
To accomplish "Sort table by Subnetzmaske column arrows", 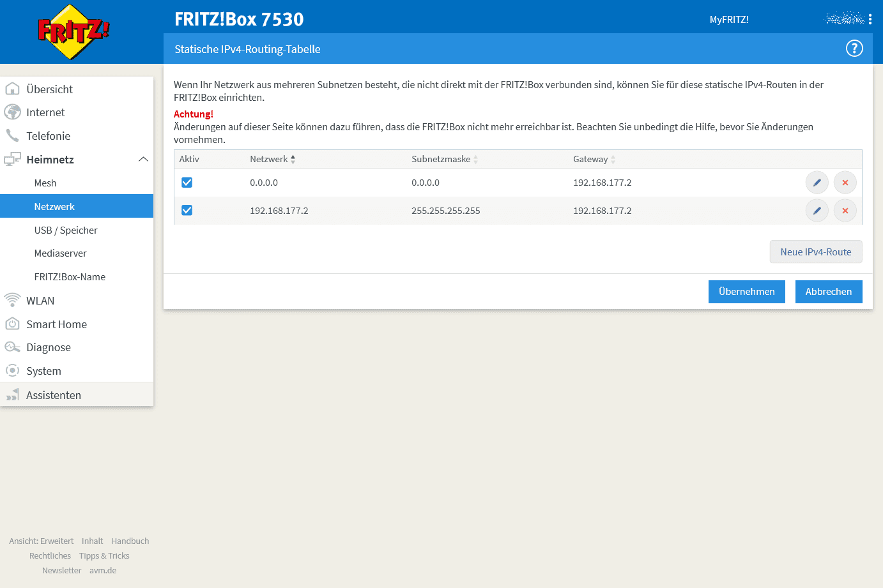I will [x=475, y=159].
